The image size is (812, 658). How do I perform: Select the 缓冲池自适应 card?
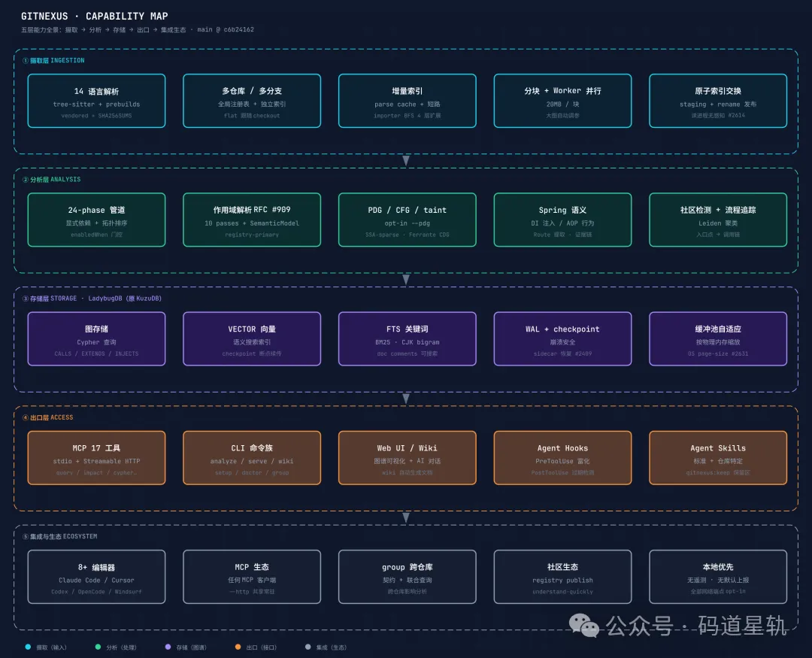coord(718,339)
